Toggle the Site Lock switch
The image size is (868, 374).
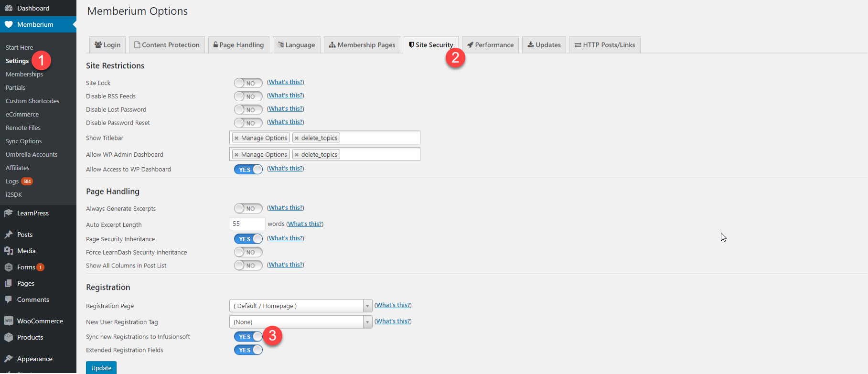(248, 83)
